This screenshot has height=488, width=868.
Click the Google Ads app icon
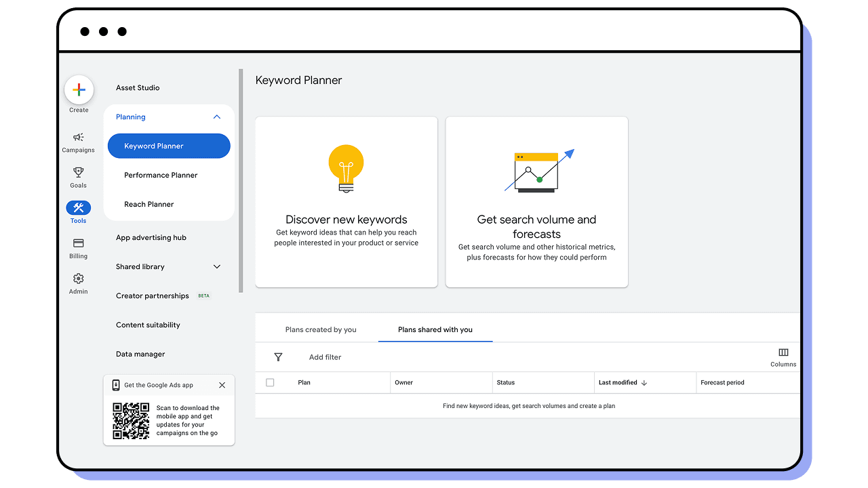click(x=115, y=385)
